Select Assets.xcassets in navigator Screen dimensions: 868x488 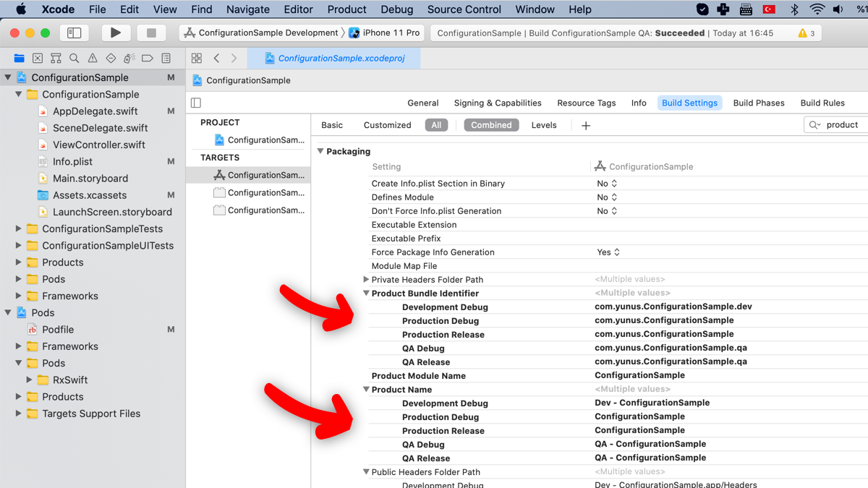coord(90,195)
